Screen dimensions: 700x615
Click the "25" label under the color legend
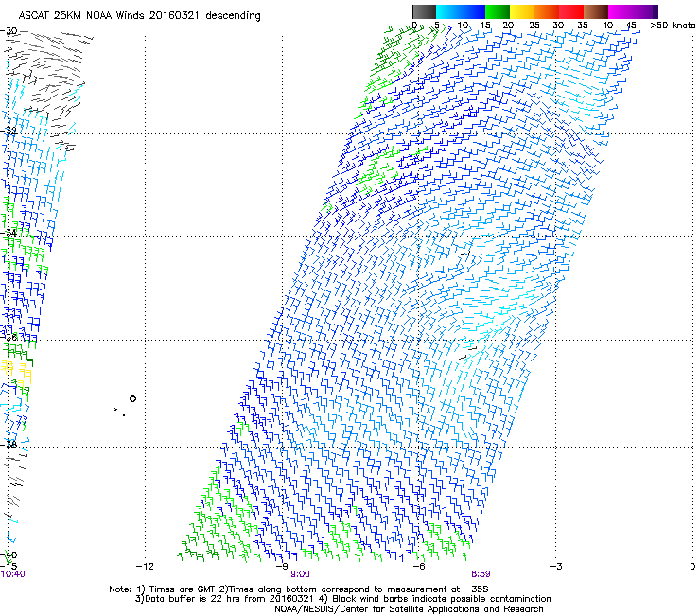[x=534, y=26]
